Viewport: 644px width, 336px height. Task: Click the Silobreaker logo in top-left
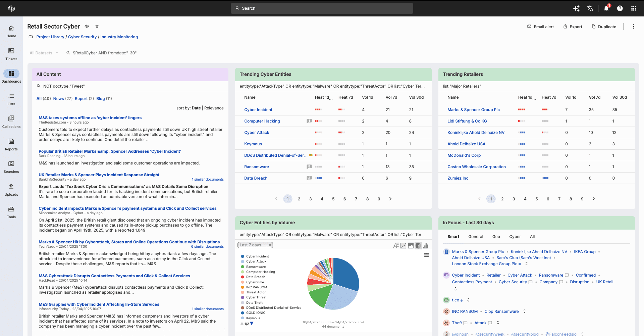point(11,8)
